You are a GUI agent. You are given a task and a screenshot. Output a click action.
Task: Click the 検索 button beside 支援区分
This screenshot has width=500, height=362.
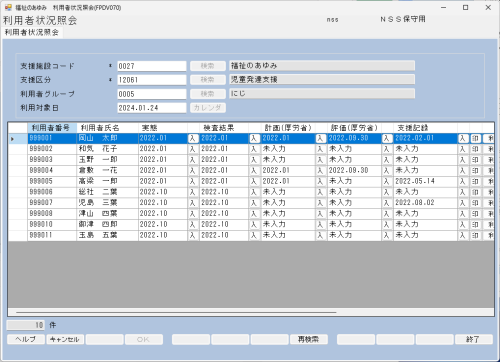click(208, 80)
